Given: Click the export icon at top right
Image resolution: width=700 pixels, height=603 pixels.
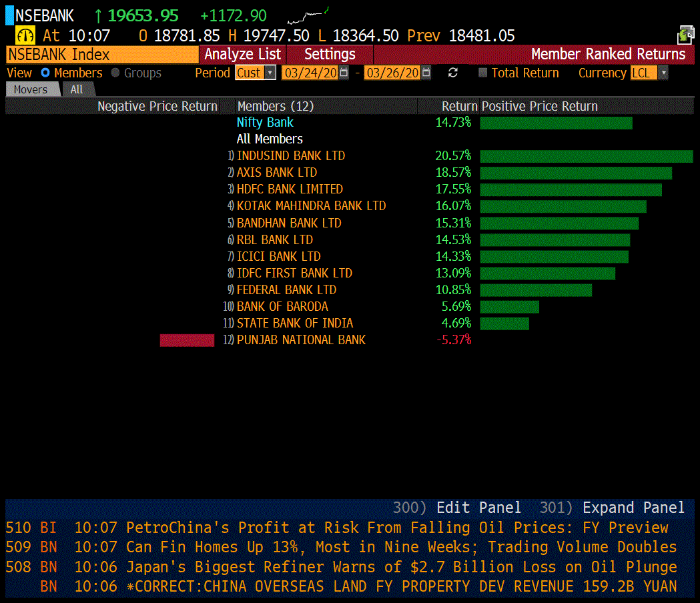Looking at the screenshot, I should 685,35.
